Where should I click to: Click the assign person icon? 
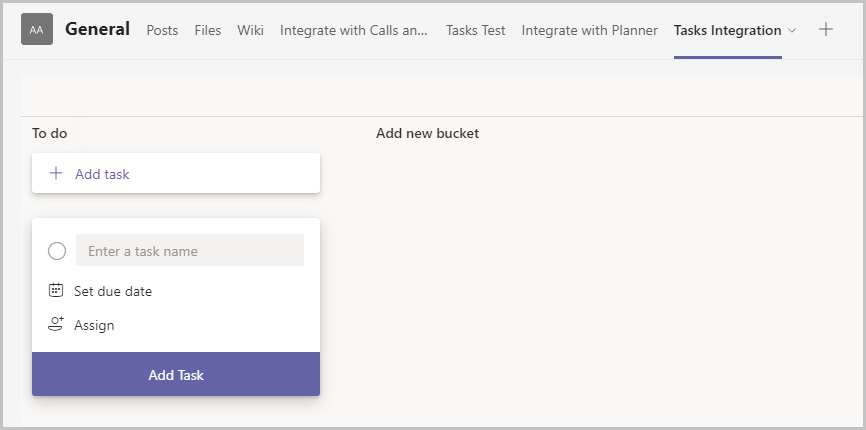[56, 324]
